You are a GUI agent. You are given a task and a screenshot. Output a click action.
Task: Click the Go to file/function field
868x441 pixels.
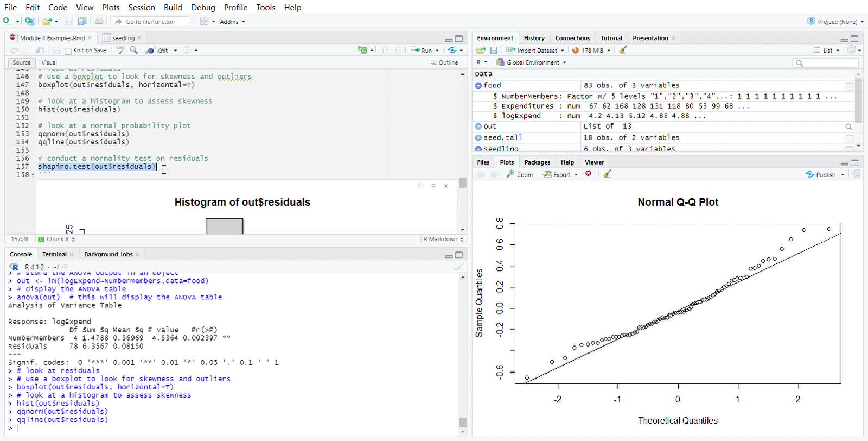point(151,22)
